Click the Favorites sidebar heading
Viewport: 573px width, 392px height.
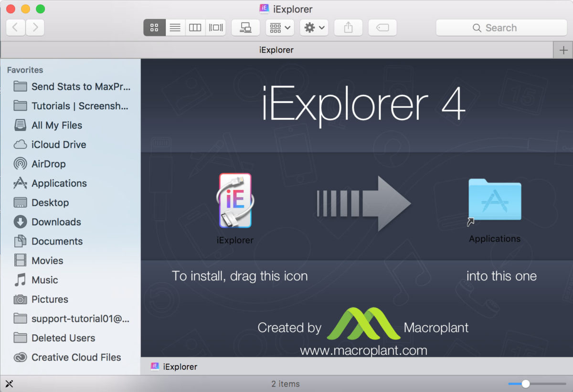(x=25, y=70)
